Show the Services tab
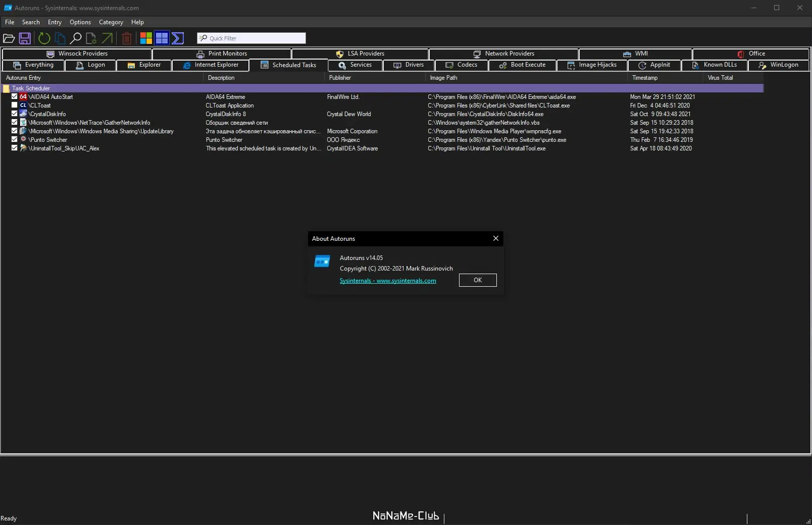Screen dimensions: 812x525 (x=356, y=65)
